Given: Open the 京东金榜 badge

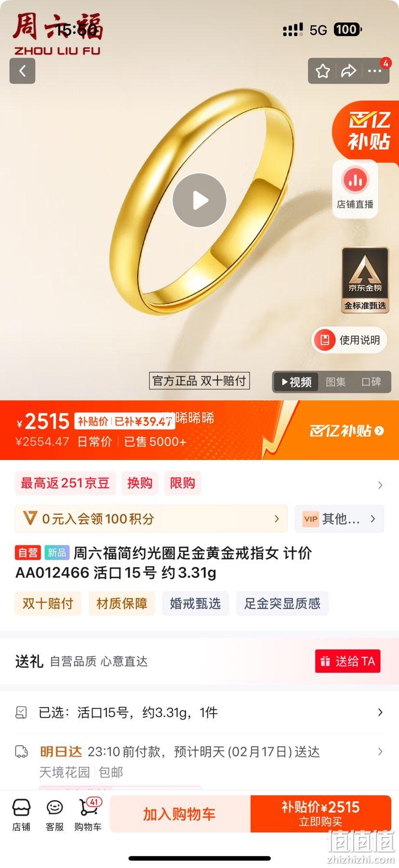Looking at the screenshot, I should pyautogui.click(x=365, y=280).
